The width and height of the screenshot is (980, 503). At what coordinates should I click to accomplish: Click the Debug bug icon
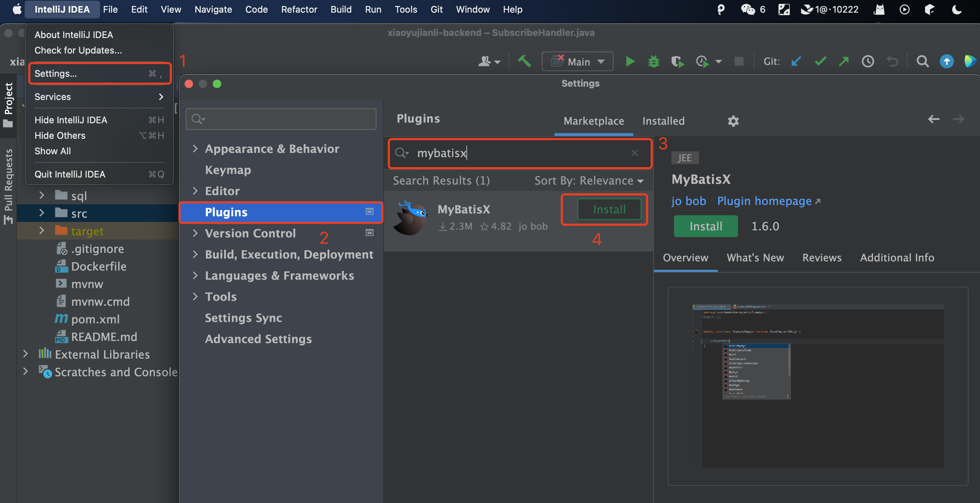(x=653, y=62)
